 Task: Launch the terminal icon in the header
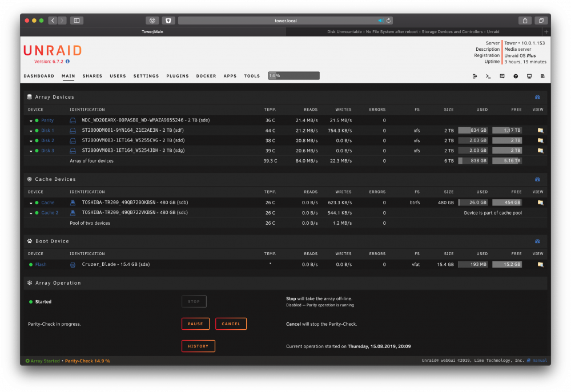point(488,76)
